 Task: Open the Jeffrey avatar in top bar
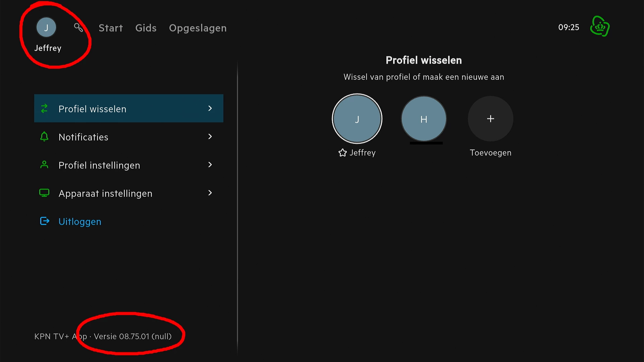46,27
